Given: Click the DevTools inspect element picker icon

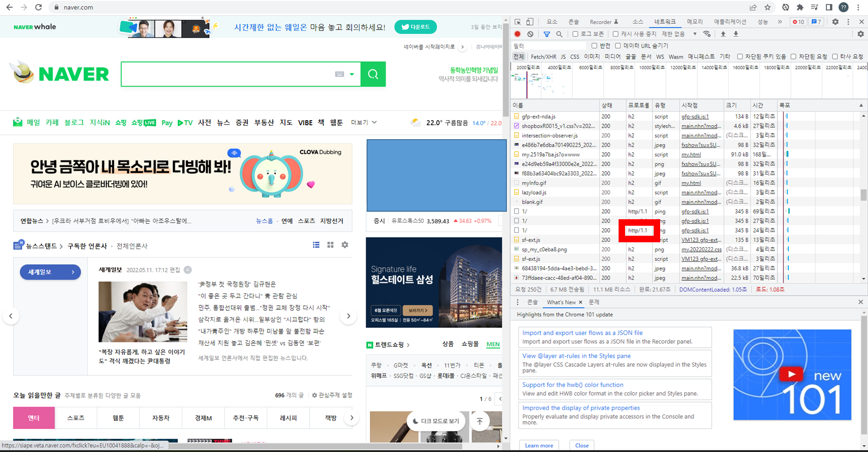Looking at the screenshot, I should [517, 22].
